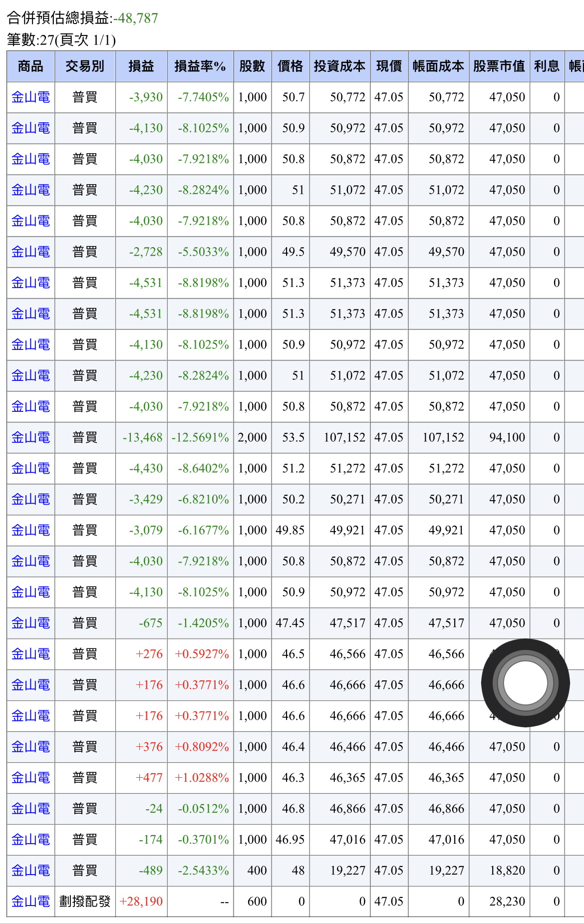The image size is (584, 924).
Task: Select the 帳面成本 column header
Action: (x=438, y=66)
